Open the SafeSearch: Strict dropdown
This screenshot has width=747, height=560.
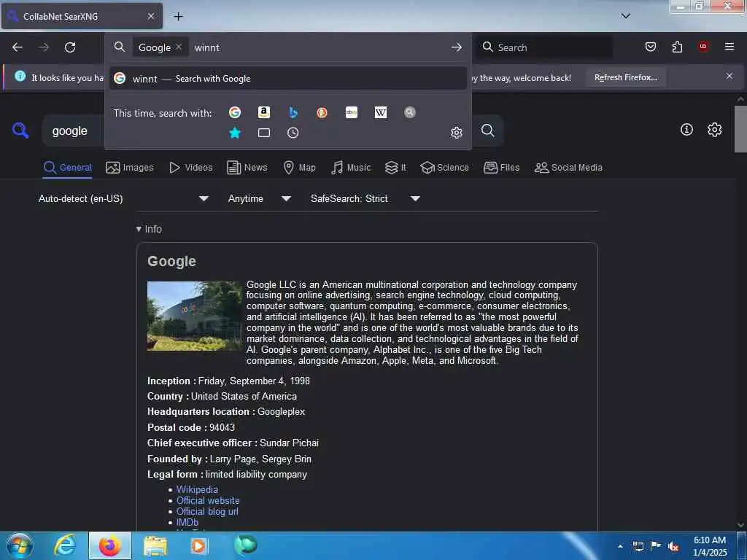point(365,198)
